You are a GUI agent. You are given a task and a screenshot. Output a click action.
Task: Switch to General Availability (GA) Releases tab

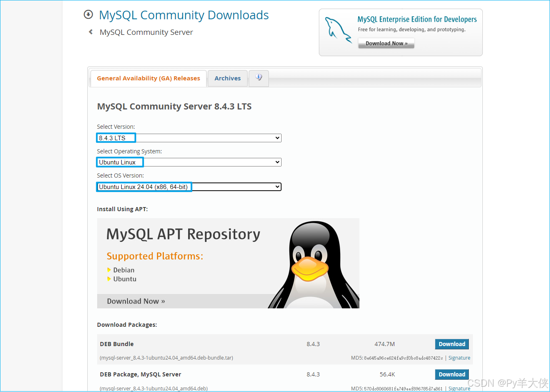coord(148,78)
